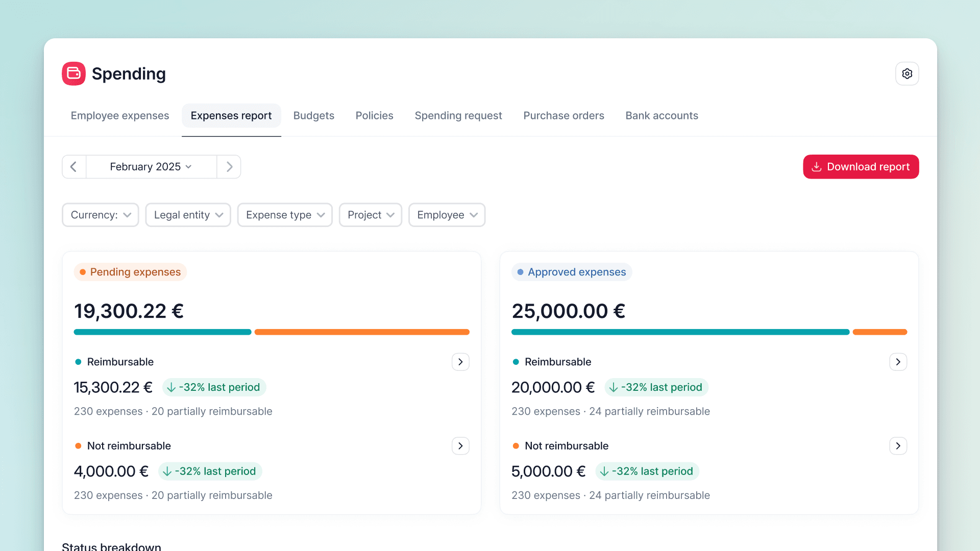Expand Reimbursable details via chevron on Pending card

[460, 362]
